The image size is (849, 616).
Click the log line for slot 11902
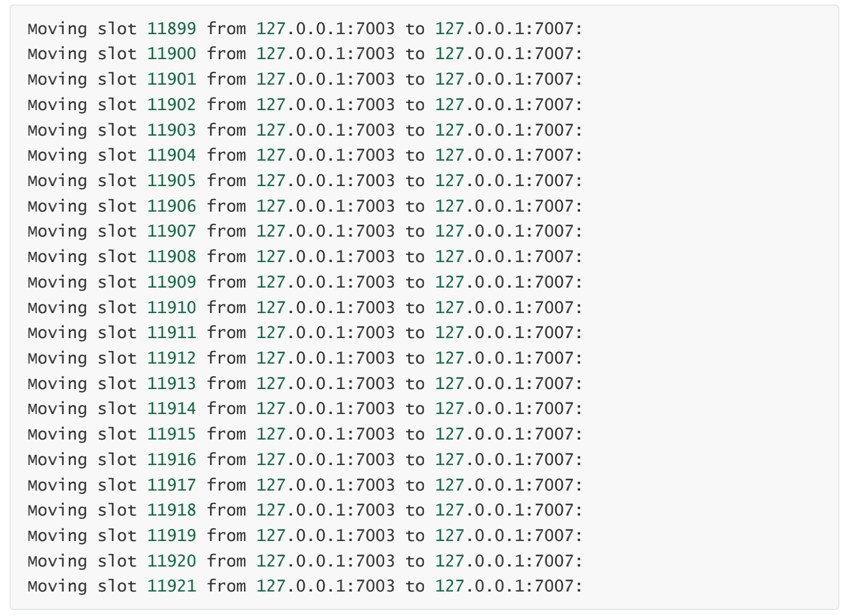point(305,105)
